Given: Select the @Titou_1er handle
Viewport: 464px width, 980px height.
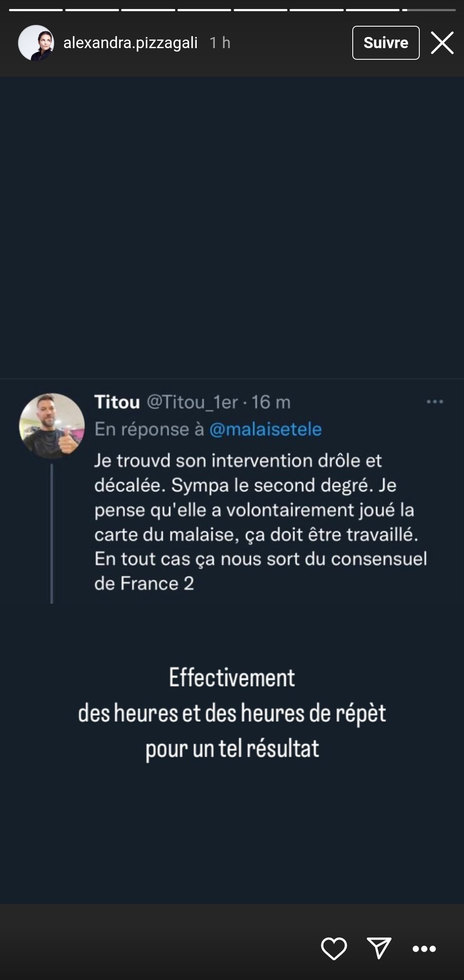Looking at the screenshot, I should click(x=192, y=402).
